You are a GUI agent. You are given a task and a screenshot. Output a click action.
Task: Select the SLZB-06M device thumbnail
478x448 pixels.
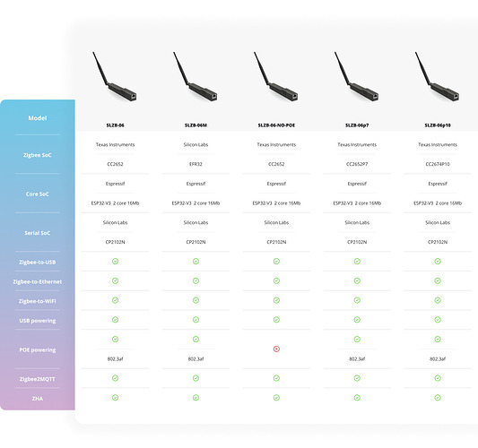point(196,76)
